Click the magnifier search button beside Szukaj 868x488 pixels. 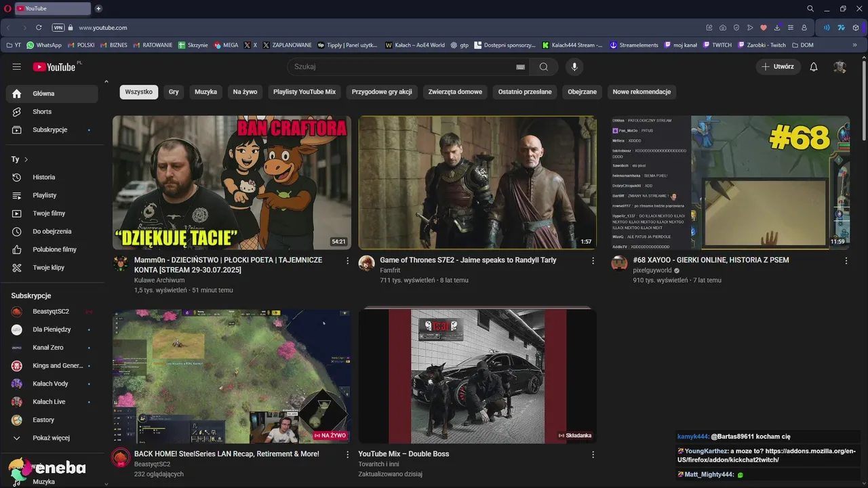tap(544, 66)
